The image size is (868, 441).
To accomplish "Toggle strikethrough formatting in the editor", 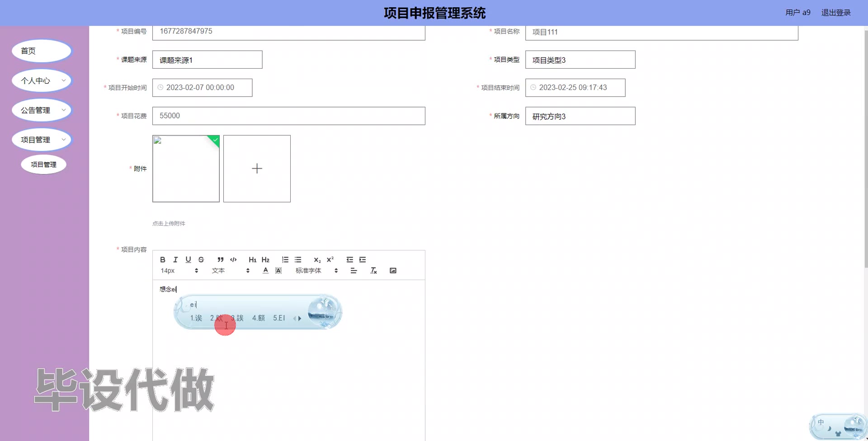I will (x=201, y=260).
